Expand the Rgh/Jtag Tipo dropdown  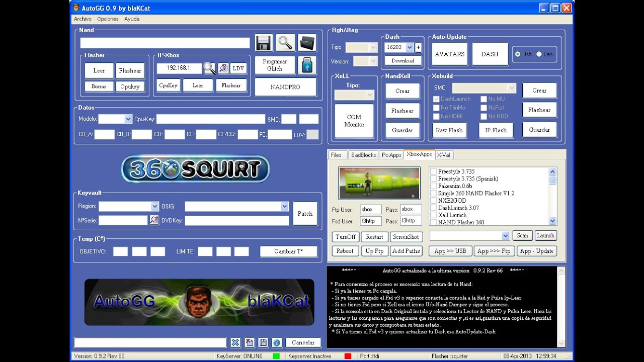coord(373,47)
